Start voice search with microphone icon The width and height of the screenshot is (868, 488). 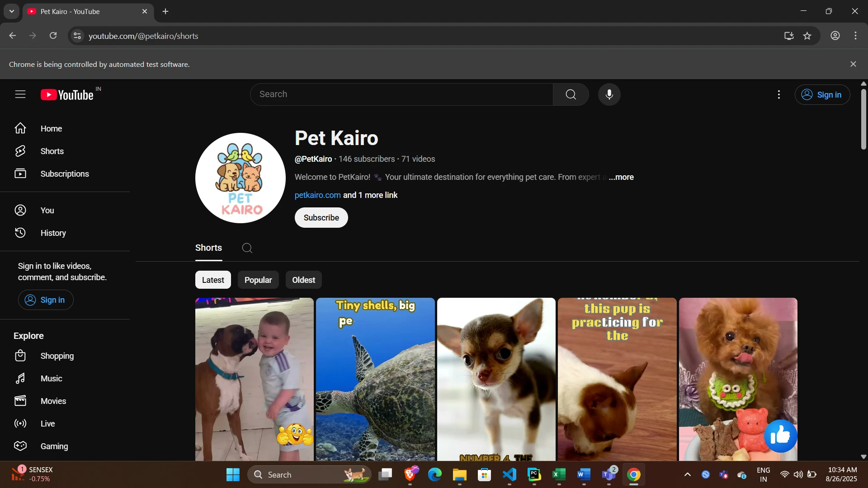pos(609,94)
